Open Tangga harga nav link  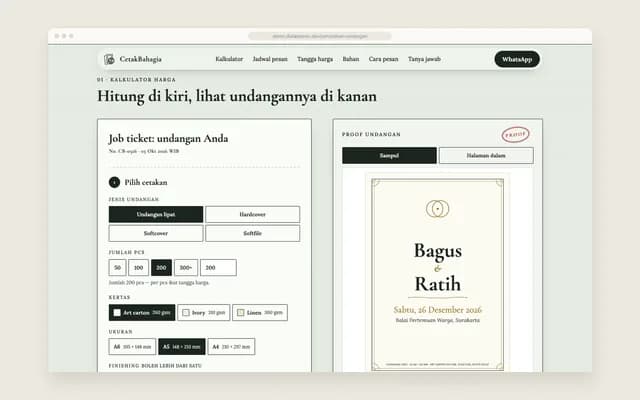pyautogui.click(x=315, y=59)
